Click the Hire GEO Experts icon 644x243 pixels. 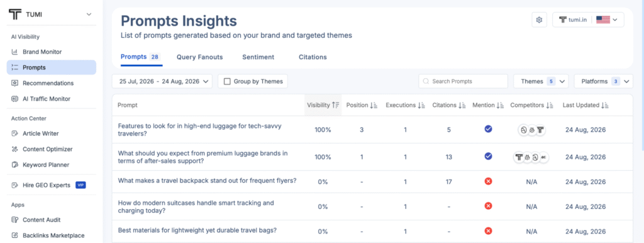coord(14,185)
